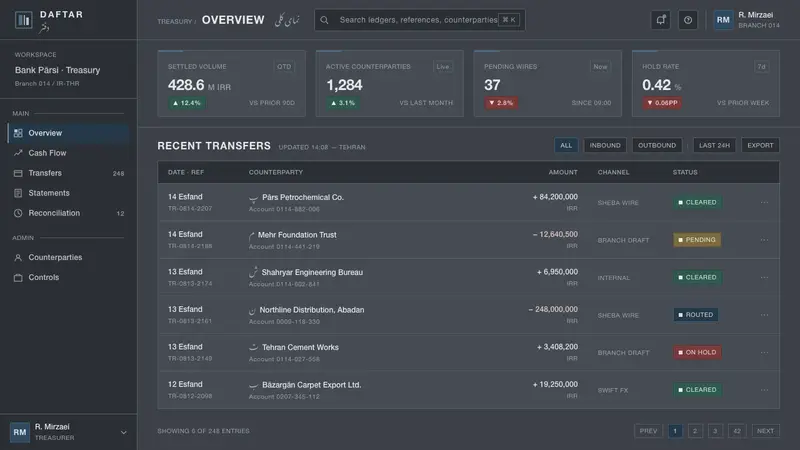Screen dimensions: 800x450
Task: Go to previous page with Prev
Action: pos(648,431)
